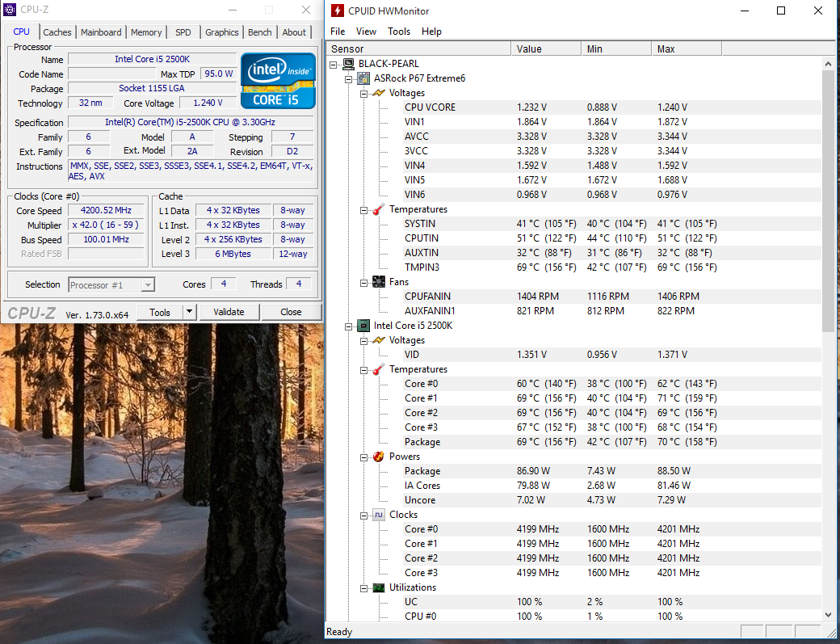Select the CPU tab
840x644 pixels.
22,32
